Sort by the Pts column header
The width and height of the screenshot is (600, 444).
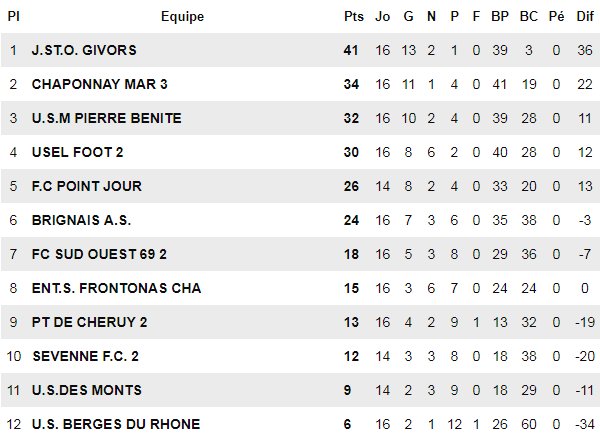click(x=353, y=16)
